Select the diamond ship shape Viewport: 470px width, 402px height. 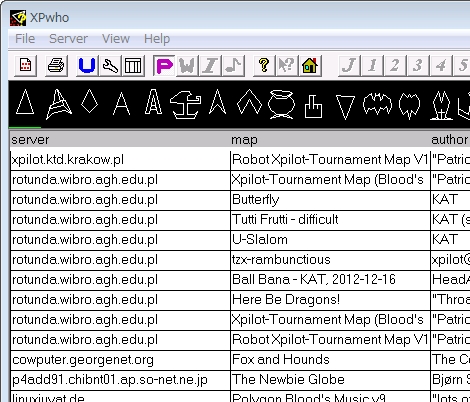90,101
